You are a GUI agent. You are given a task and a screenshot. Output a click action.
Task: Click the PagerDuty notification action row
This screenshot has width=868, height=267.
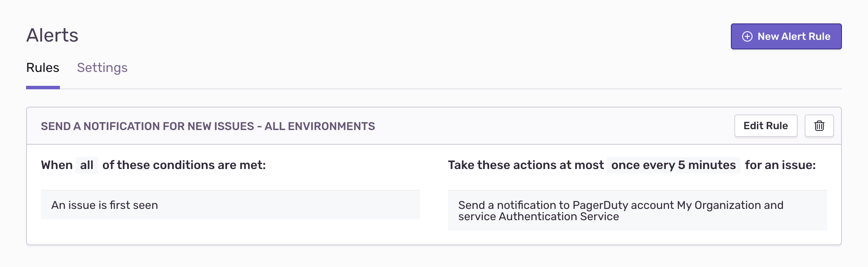638,211
